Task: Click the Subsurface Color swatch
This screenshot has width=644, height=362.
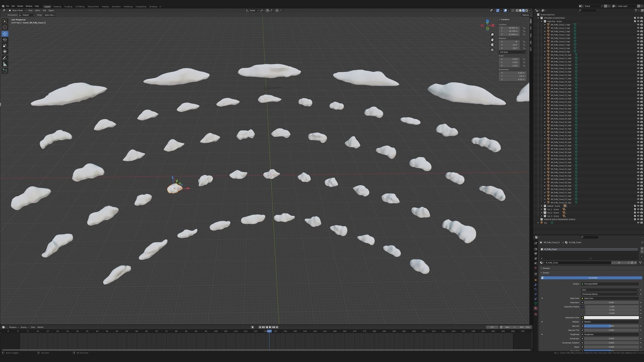Action: point(611,317)
